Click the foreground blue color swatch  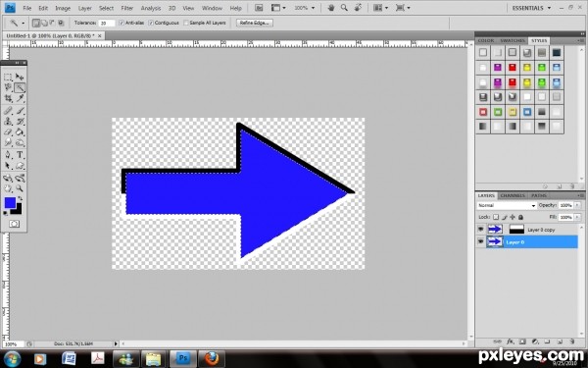point(10,203)
